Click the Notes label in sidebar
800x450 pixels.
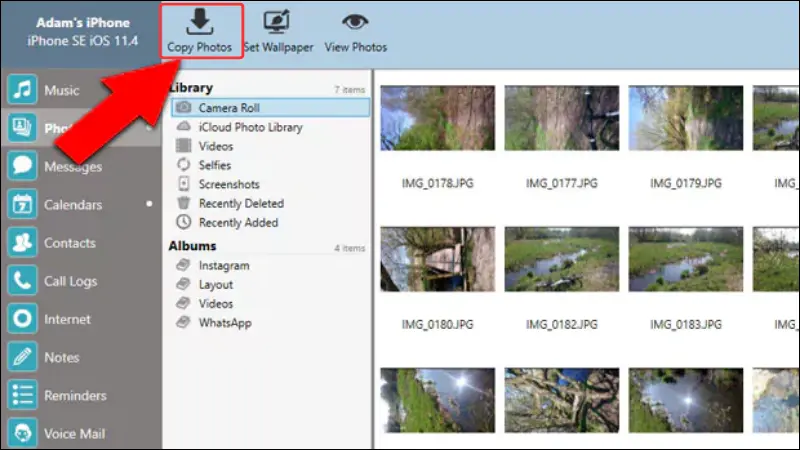point(62,357)
